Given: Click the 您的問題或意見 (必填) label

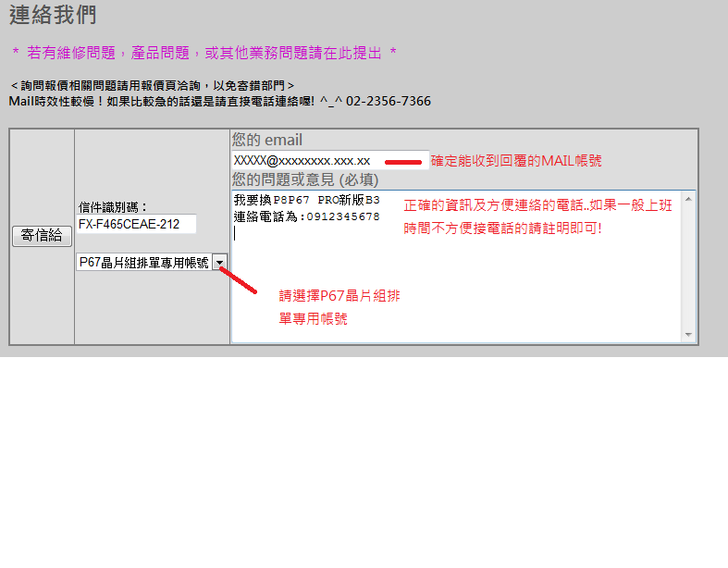Looking at the screenshot, I should [305, 179].
